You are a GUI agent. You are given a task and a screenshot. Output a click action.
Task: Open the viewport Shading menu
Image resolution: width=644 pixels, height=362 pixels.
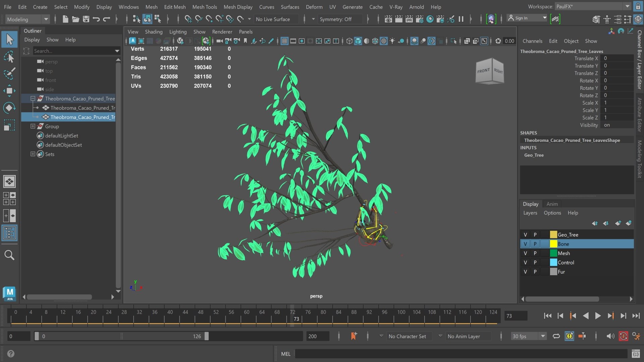tap(154, 32)
